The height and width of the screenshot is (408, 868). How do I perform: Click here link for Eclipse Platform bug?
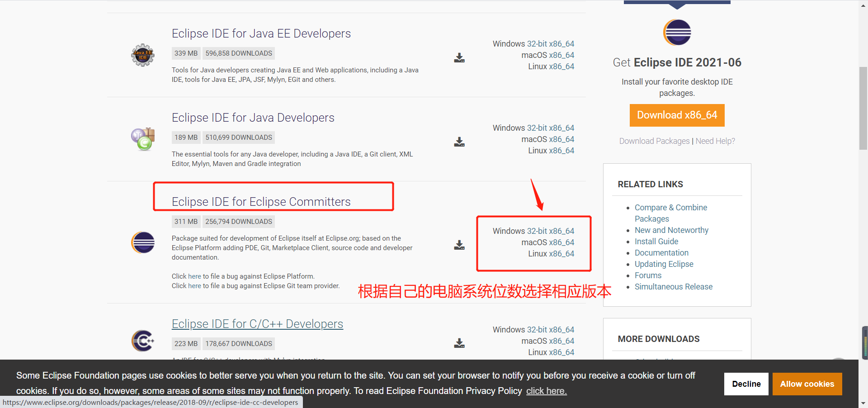[194, 276]
